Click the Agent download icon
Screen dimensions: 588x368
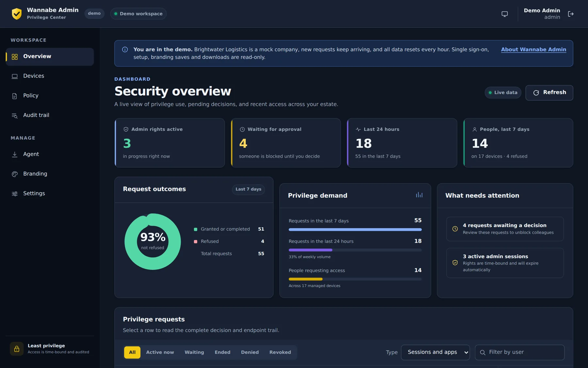pyautogui.click(x=15, y=154)
